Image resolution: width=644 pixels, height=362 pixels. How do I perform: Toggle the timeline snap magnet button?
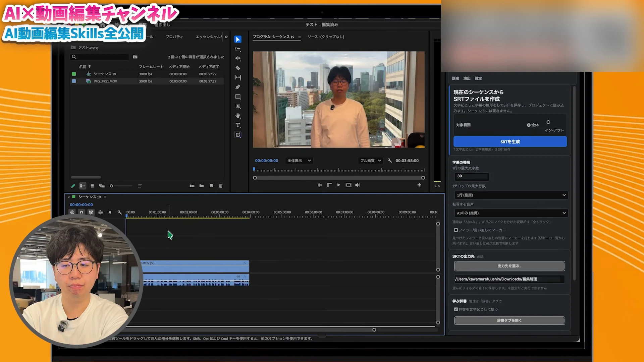tap(82, 213)
